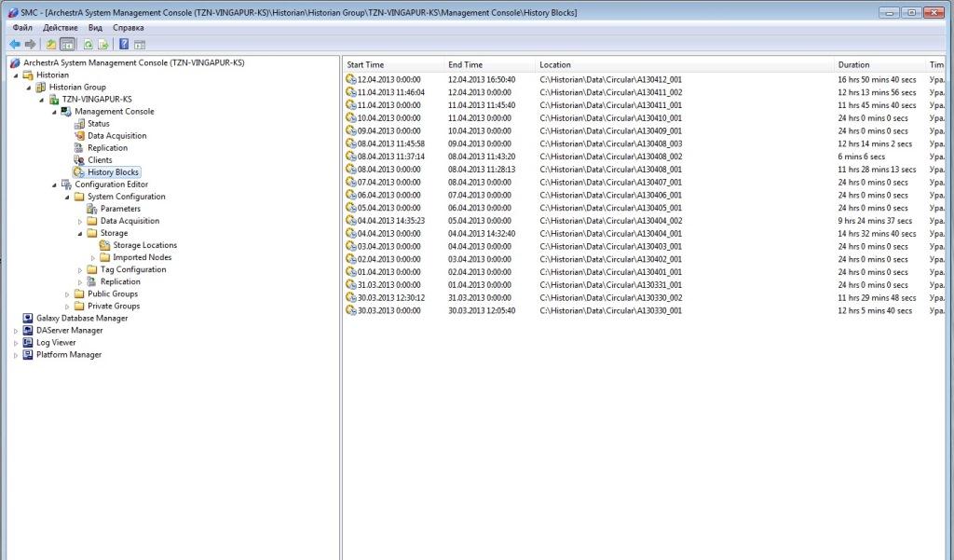Select the Status node icon in tree
954x560 pixels.
79,124
